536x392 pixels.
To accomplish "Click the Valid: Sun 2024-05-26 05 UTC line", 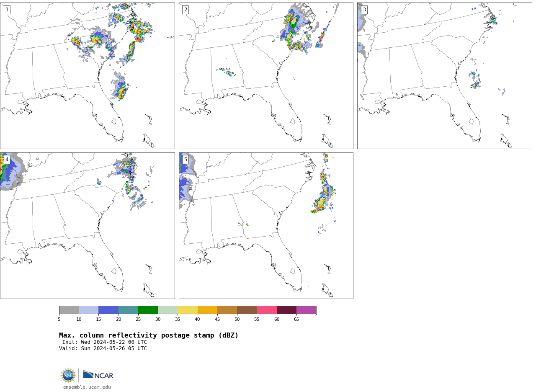I will click(103, 348).
